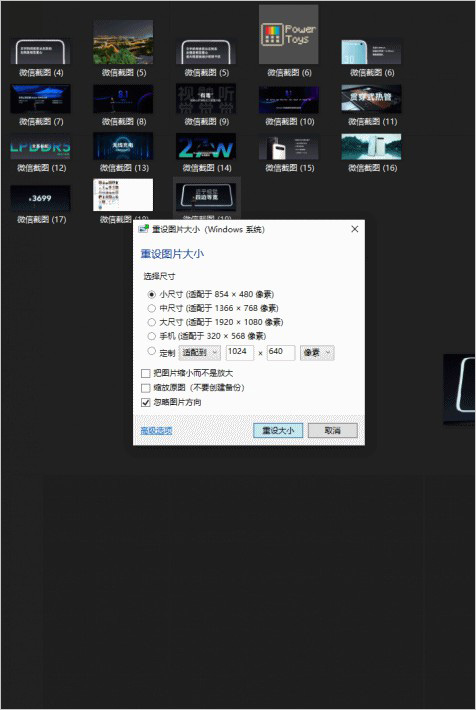Select the 微信截图 (13) wireless charging thumbnail

pos(123,146)
